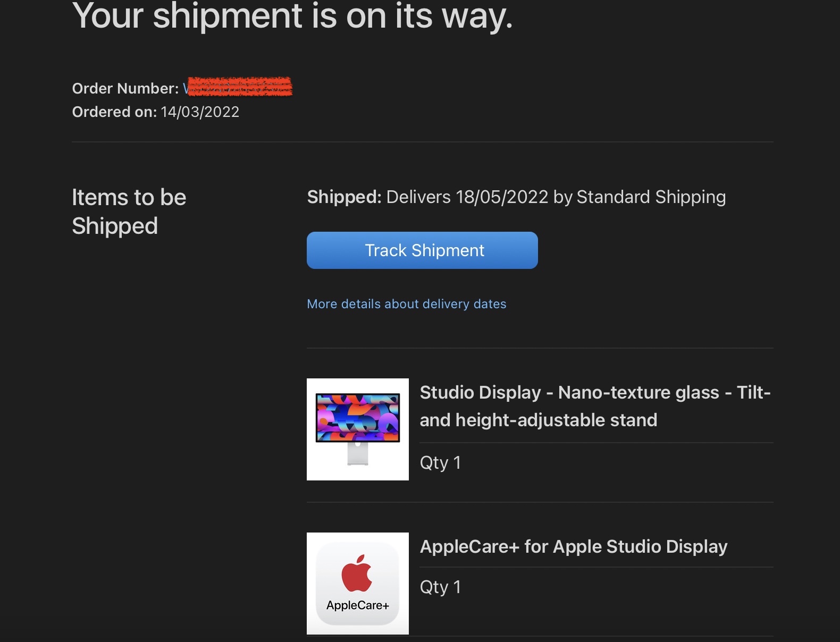Click Qty 1 under Studio Display
This screenshot has width=840, height=642.
(440, 463)
